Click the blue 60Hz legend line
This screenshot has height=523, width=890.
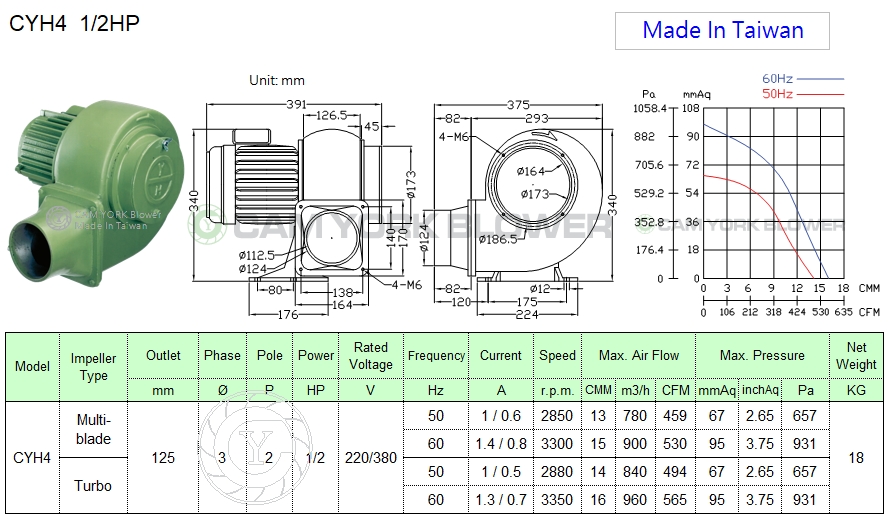pyautogui.click(x=820, y=79)
